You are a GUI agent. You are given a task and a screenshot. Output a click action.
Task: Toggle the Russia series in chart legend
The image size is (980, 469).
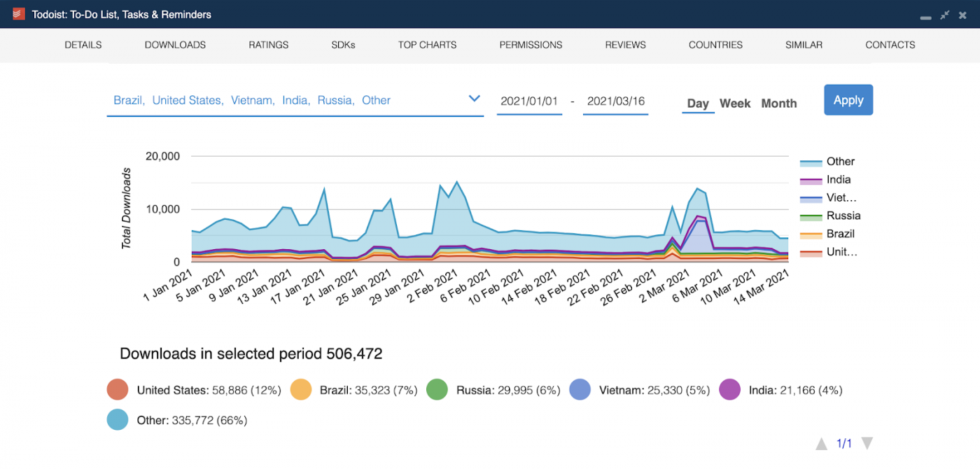(x=830, y=216)
